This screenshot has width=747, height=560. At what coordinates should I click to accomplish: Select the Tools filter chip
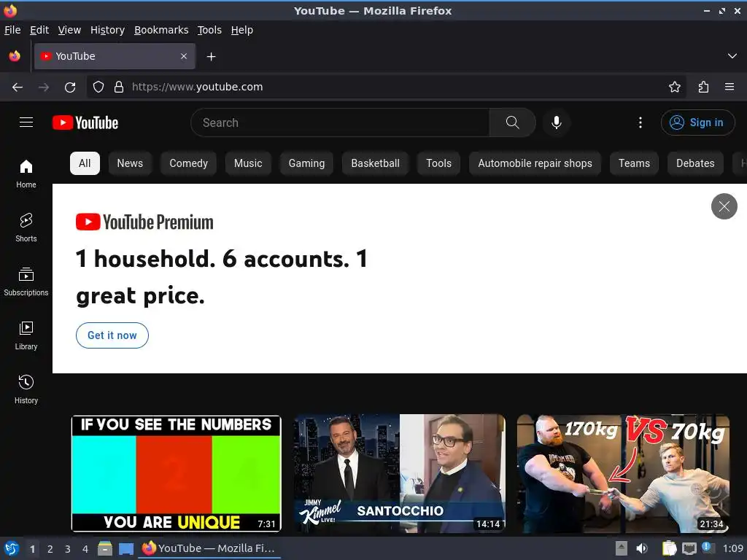tap(438, 163)
